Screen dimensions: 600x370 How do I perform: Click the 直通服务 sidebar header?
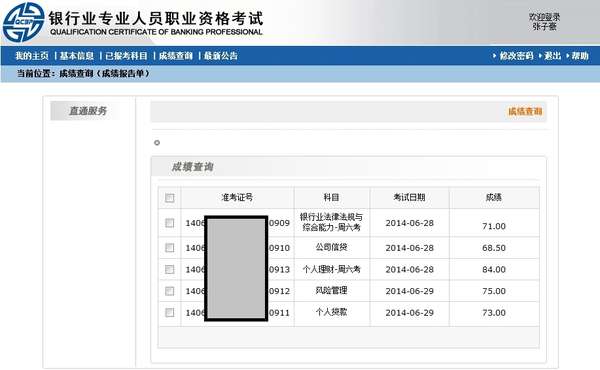(88, 111)
